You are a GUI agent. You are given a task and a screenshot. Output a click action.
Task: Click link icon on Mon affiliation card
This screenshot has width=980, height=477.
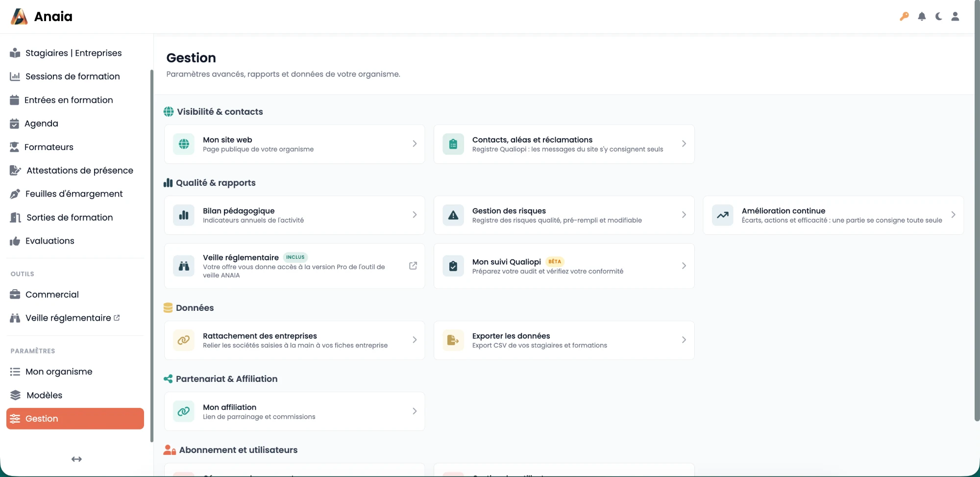tap(184, 411)
